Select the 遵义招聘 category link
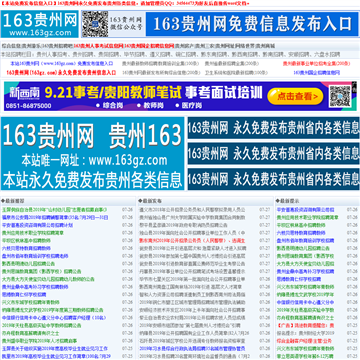360x360 pixels. [159, 54]
